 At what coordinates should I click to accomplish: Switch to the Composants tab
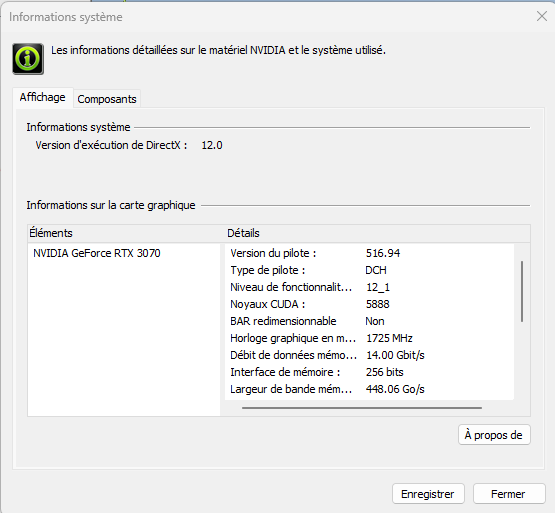coord(107,99)
